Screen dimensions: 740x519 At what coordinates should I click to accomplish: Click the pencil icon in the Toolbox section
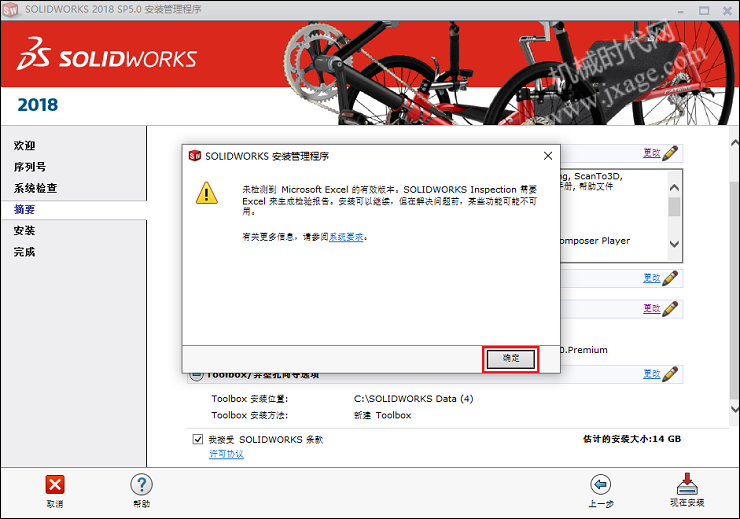[x=670, y=374]
